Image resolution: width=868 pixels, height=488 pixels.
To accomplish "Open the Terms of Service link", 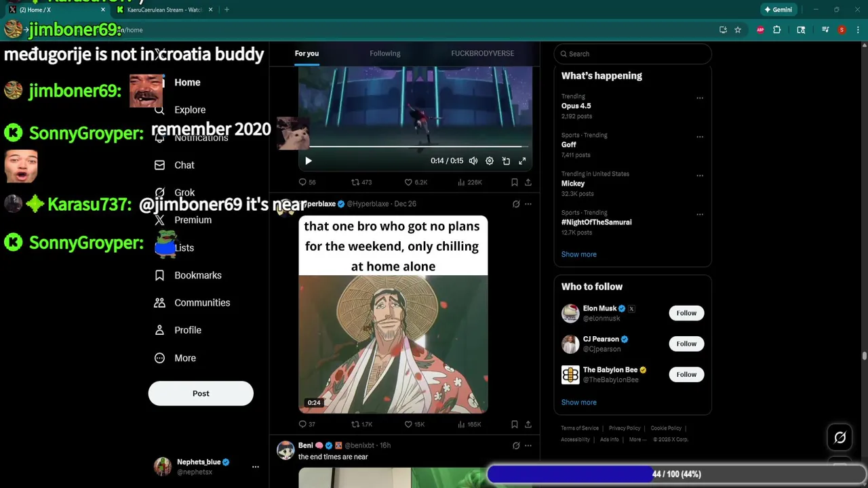I will coord(580,428).
